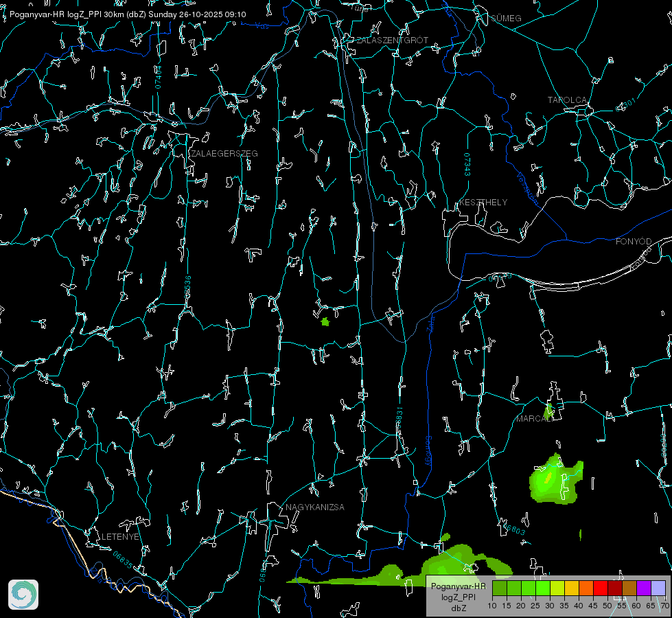Click the TAPOLCA town label
This screenshot has height=618, width=672.
click(567, 100)
